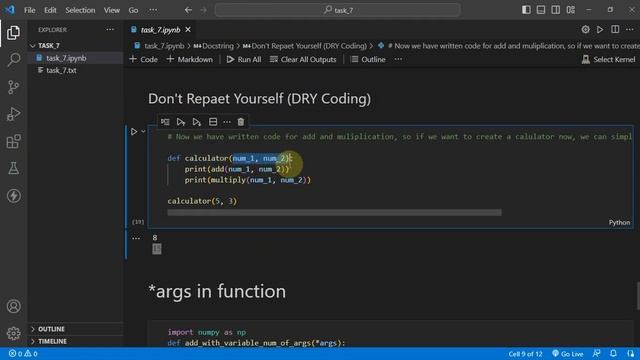
Task: Open the Search view in the activity bar
Action: coord(13,60)
